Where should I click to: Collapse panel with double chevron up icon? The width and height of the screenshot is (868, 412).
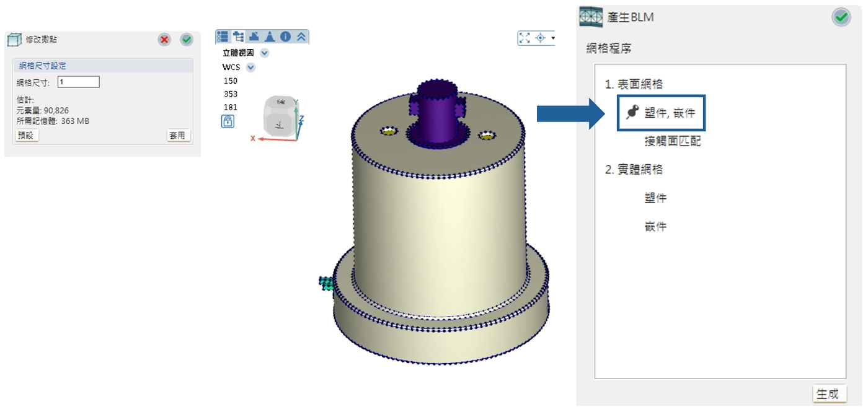click(x=301, y=37)
